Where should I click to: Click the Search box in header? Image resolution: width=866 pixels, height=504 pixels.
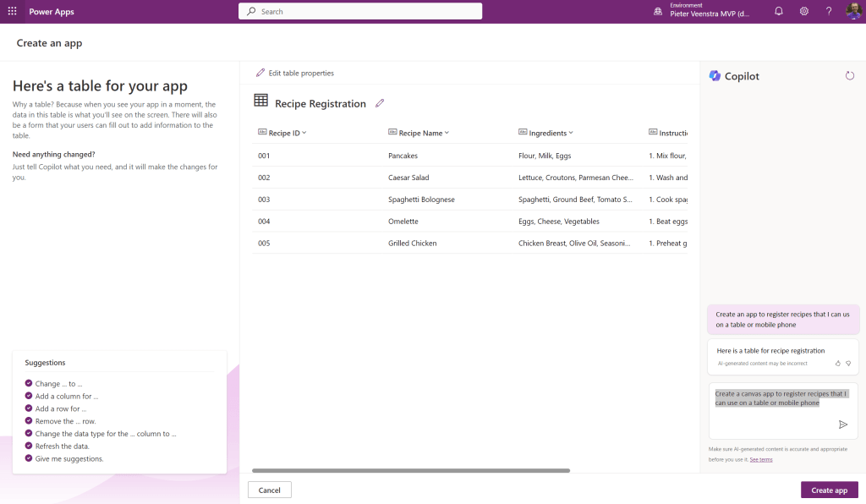(x=360, y=11)
